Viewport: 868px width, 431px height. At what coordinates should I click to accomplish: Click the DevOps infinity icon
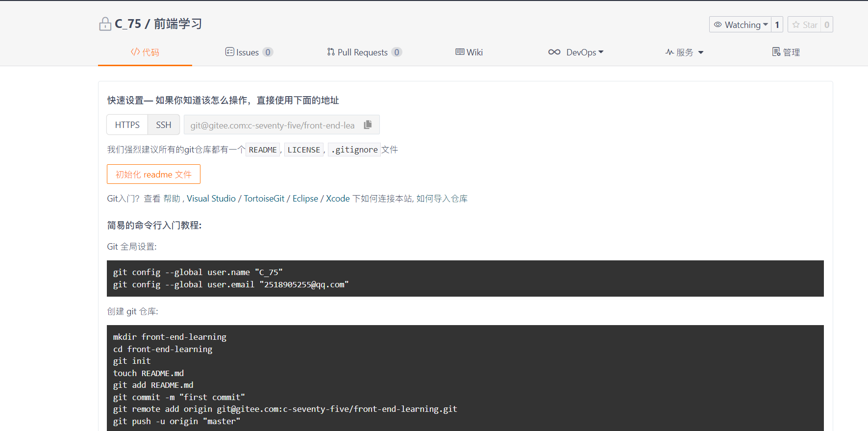point(554,52)
